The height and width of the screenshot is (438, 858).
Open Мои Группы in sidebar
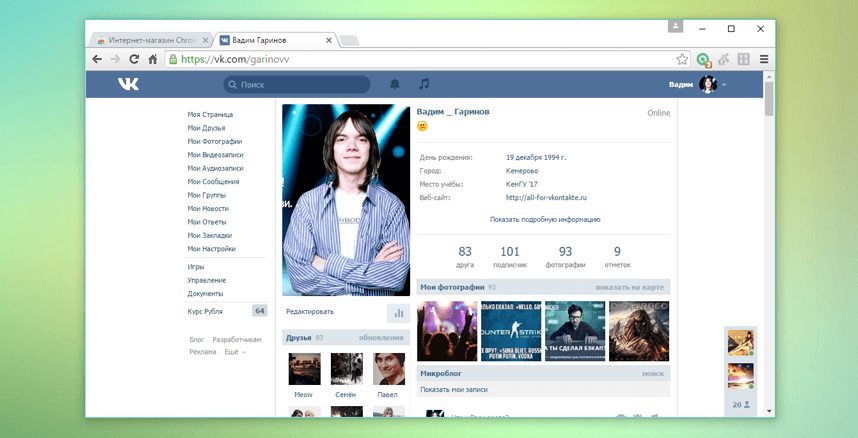click(x=206, y=195)
